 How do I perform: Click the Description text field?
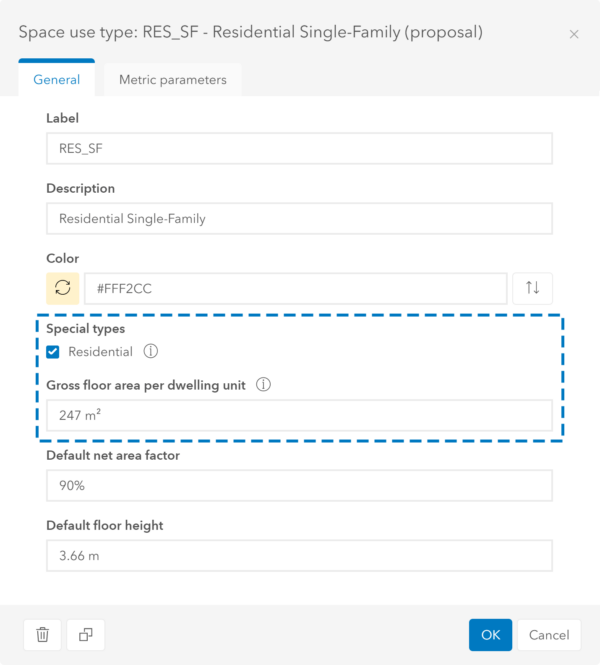tap(299, 219)
